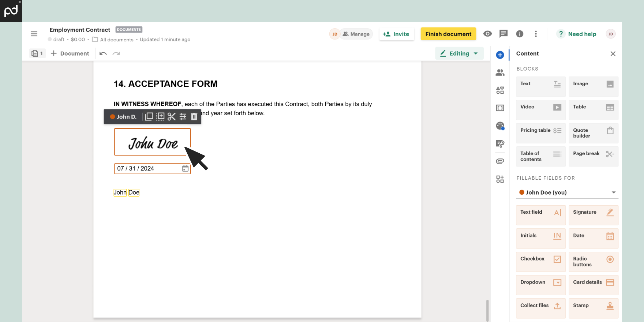Image resolution: width=644 pixels, height=322 pixels.
Task: Add a new Document
Action: tap(70, 53)
